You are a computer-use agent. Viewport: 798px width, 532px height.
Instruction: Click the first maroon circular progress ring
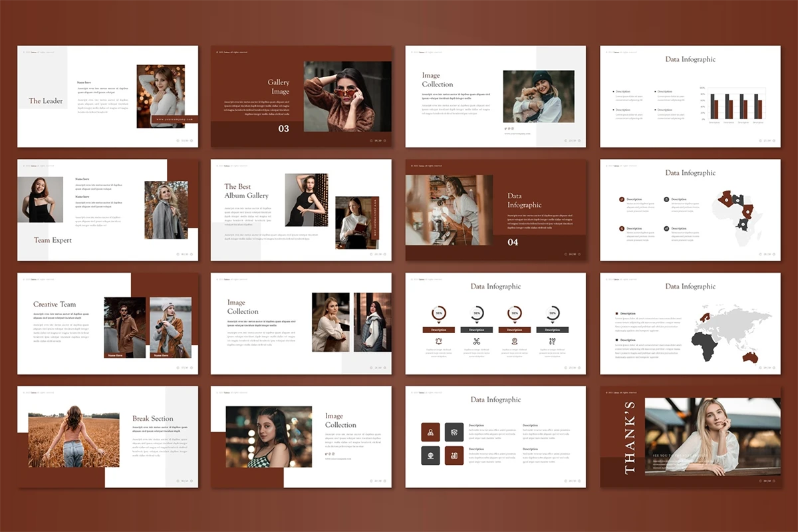pyautogui.click(x=438, y=313)
